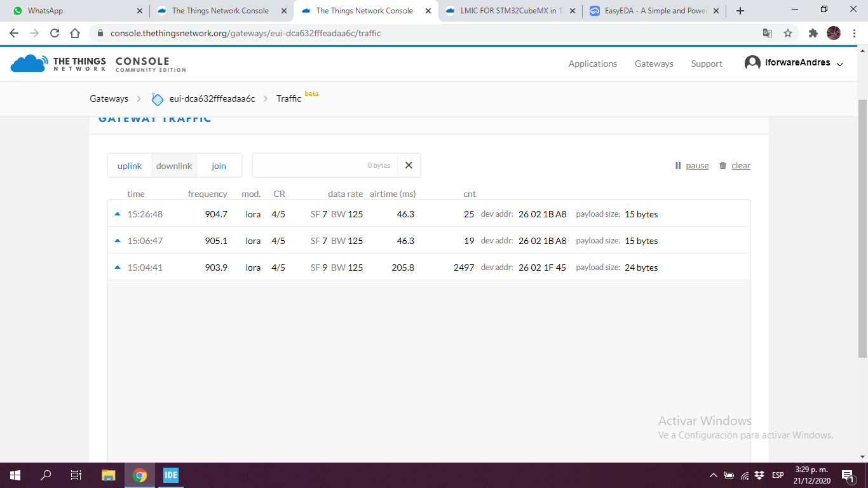Click the address bar URL
Screen dimensions: 868x488
(245, 33)
